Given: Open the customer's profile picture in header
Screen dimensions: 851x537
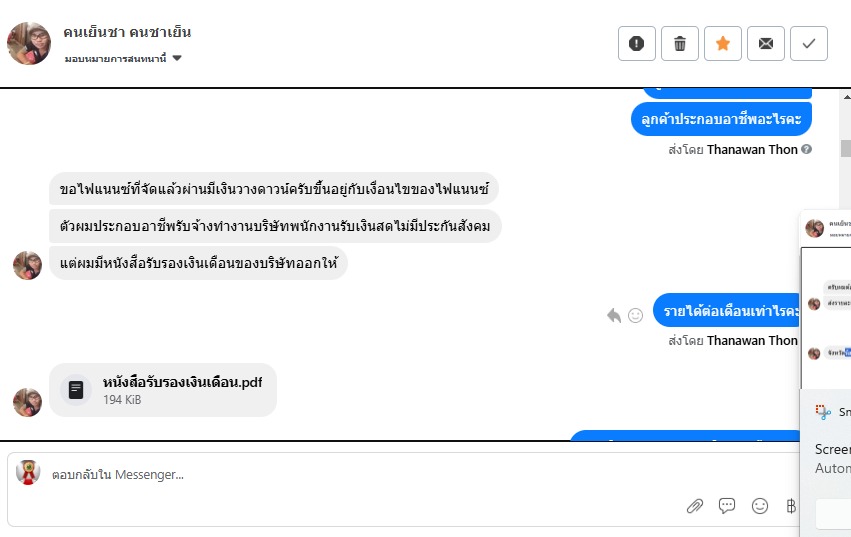Looking at the screenshot, I should pyautogui.click(x=29, y=43).
